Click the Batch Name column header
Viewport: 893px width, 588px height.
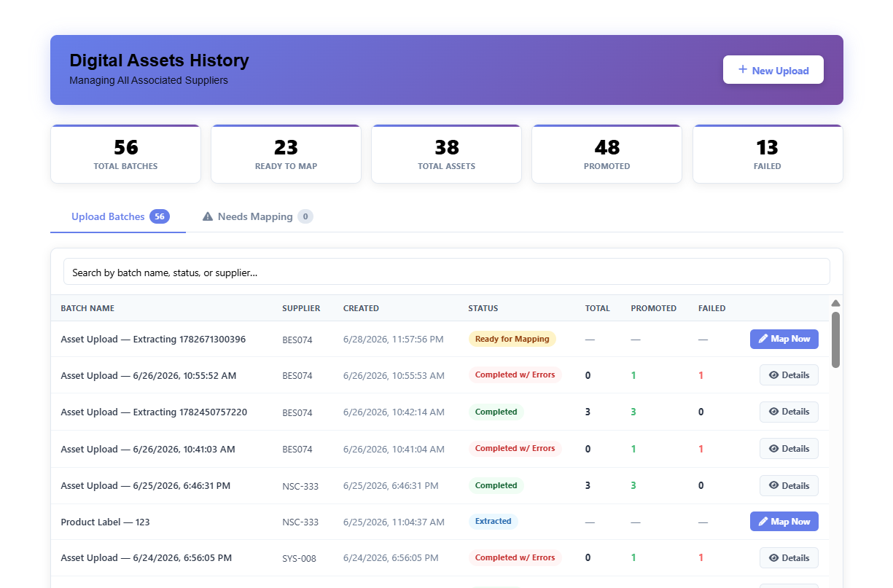[x=87, y=308]
